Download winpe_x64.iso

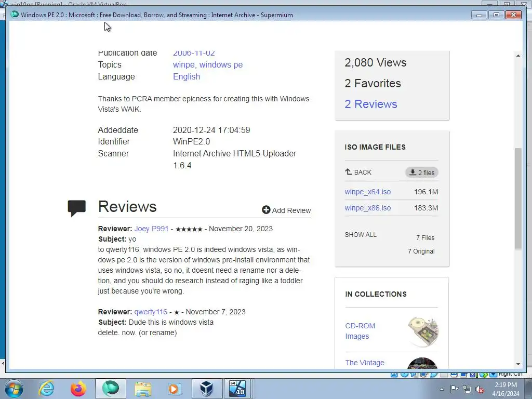point(368,192)
